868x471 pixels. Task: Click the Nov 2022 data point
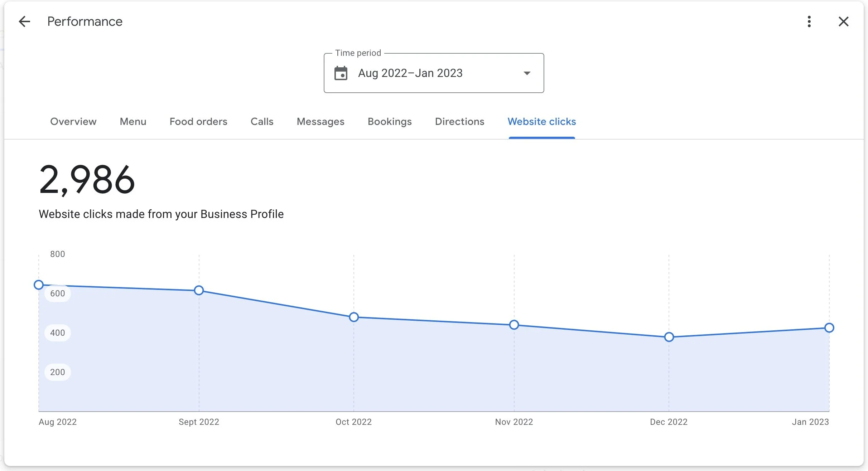click(x=514, y=325)
